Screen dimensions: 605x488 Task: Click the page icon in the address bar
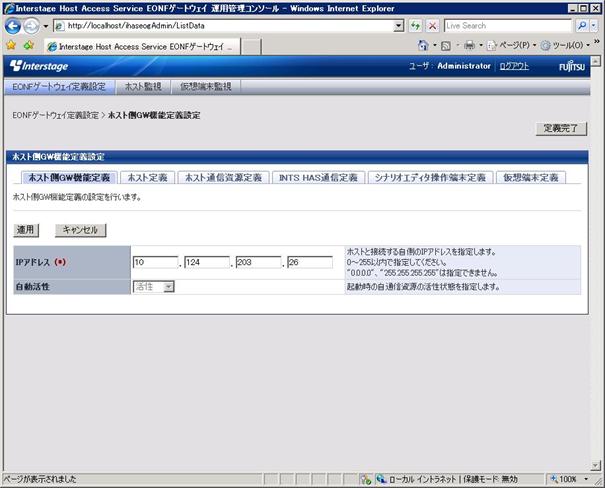[59, 26]
